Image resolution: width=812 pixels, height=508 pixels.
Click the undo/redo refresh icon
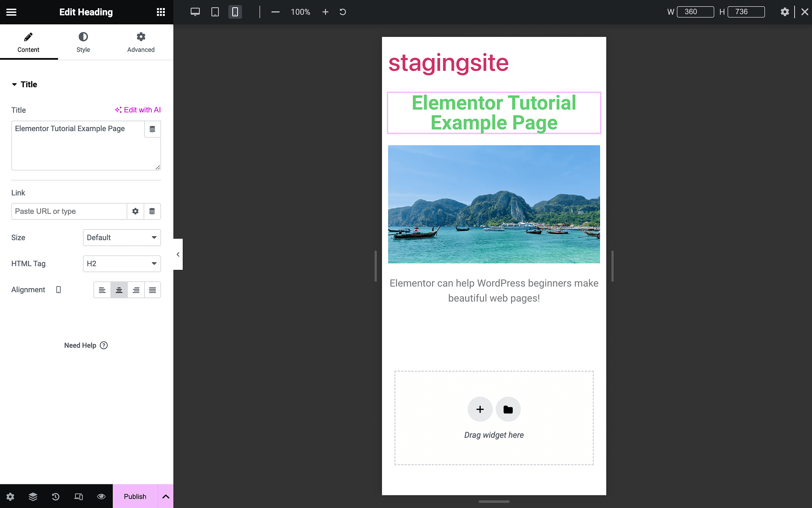tap(343, 12)
